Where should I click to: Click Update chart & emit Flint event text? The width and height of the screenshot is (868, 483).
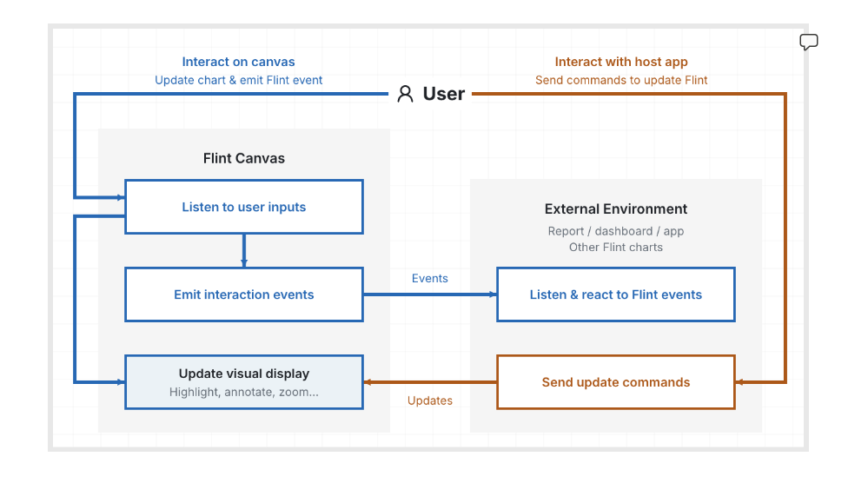tap(239, 80)
